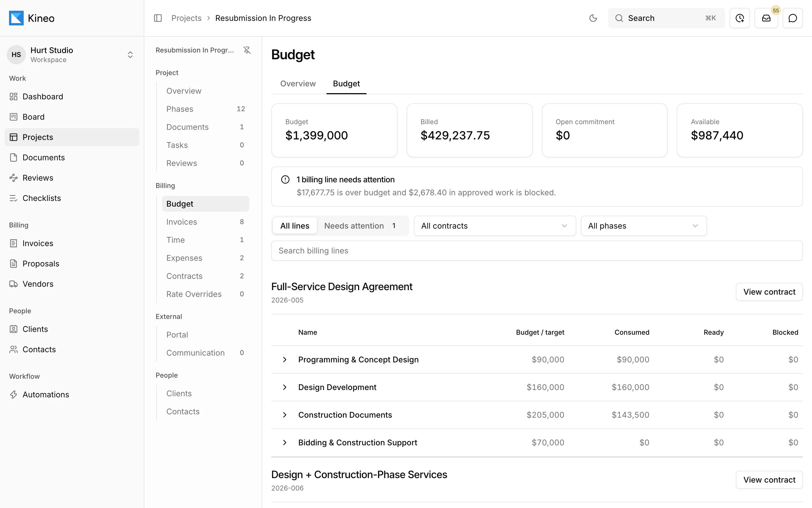Open global Reviews in the left sidebar
812x508 pixels.
pyautogui.click(x=72, y=178)
